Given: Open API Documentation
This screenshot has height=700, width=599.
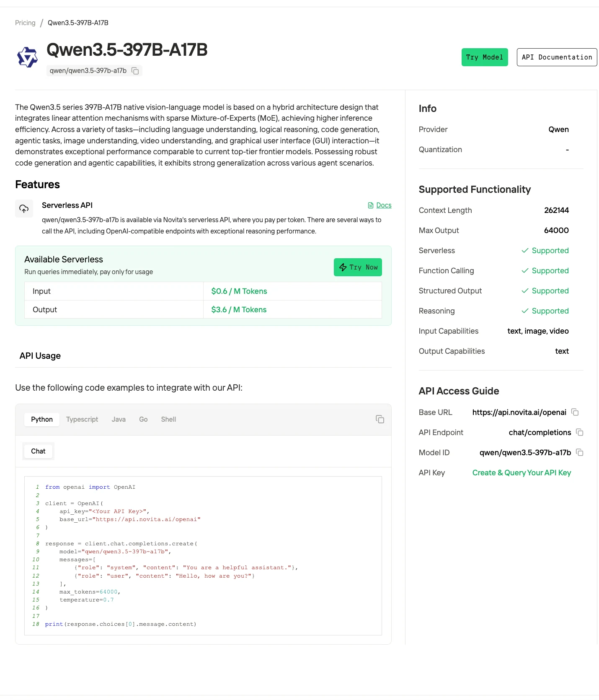Looking at the screenshot, I should pyautogui.click(x=557, y=57).
